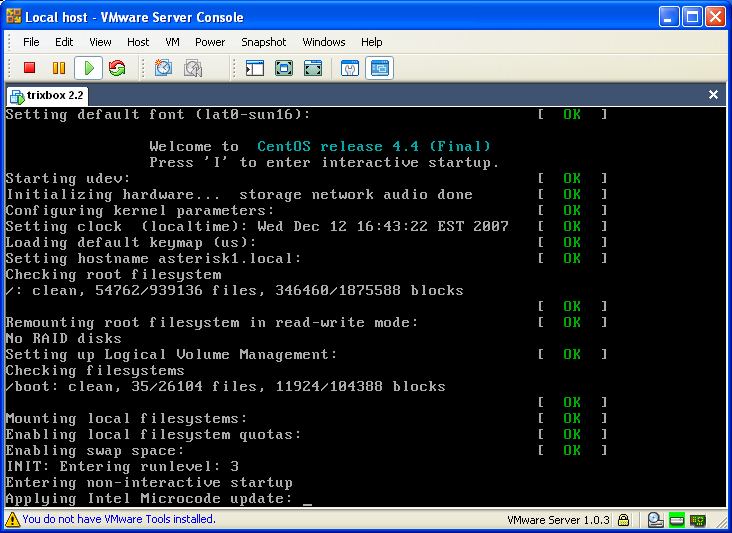Click 'You do not have VMware Tools installed' message
This screenshot has width=732, height=533.
tap(119, 519)
